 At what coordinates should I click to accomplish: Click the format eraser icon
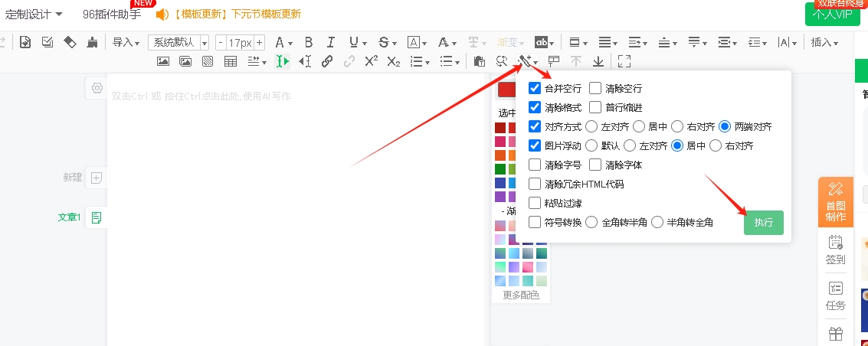69,42
